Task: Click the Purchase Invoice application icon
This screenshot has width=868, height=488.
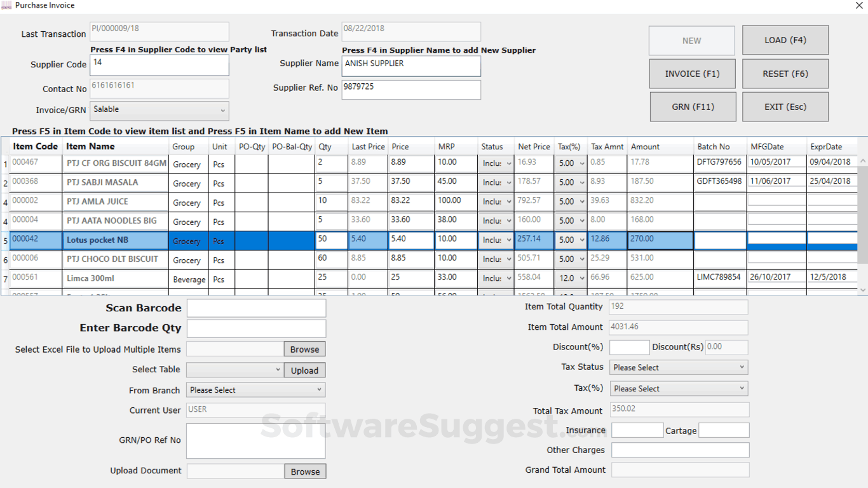Action: click(x=6, y=6)
